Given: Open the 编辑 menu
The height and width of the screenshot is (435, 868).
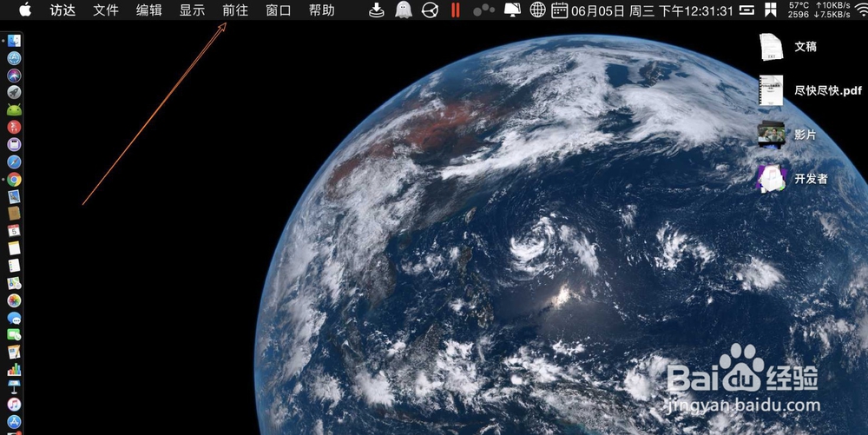Looking at the screenshot, I should coord(149,10).
